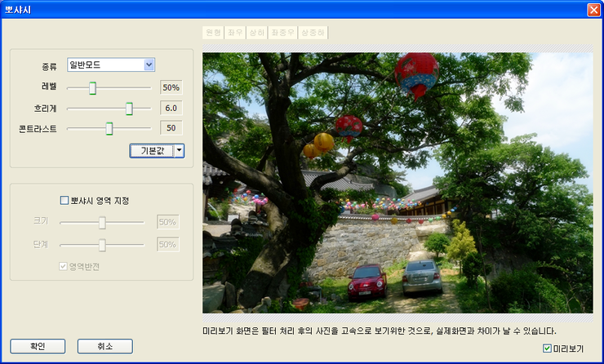Screen dimensions: 604x364
Task: Click the 흐리게 blur slider handle
Action: point(129,108)
